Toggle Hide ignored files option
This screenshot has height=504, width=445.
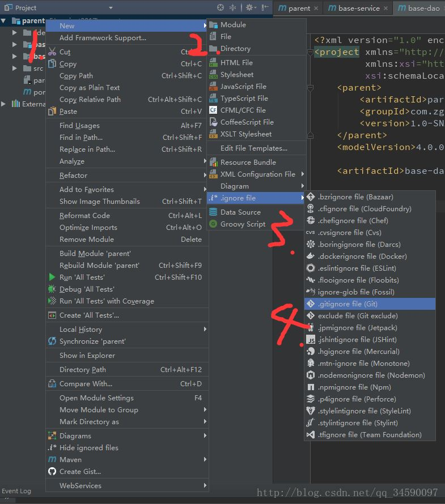coord(127,448)
